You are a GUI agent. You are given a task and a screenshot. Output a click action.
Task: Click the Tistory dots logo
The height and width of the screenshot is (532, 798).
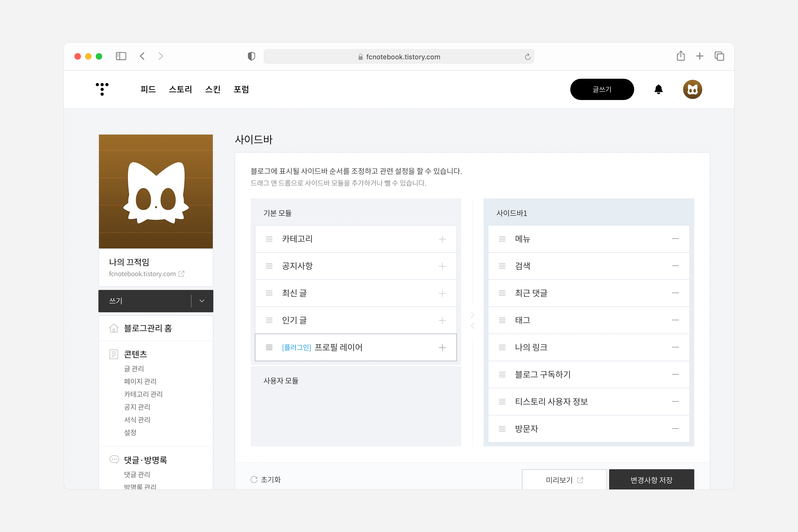(x=102, y=89)
